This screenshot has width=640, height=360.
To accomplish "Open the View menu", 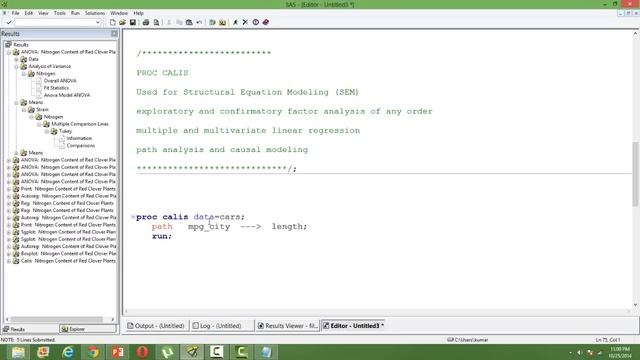I will click(43, 13).
